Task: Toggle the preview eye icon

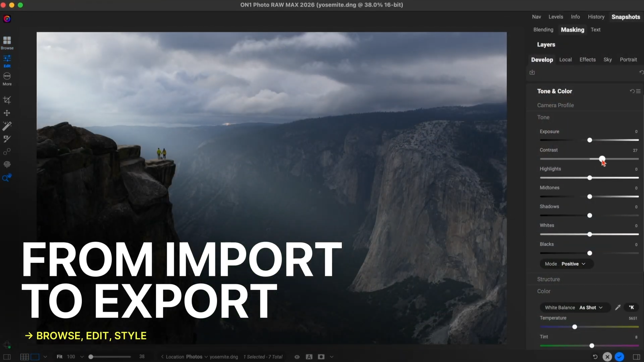Action: (x=297, y=357)
